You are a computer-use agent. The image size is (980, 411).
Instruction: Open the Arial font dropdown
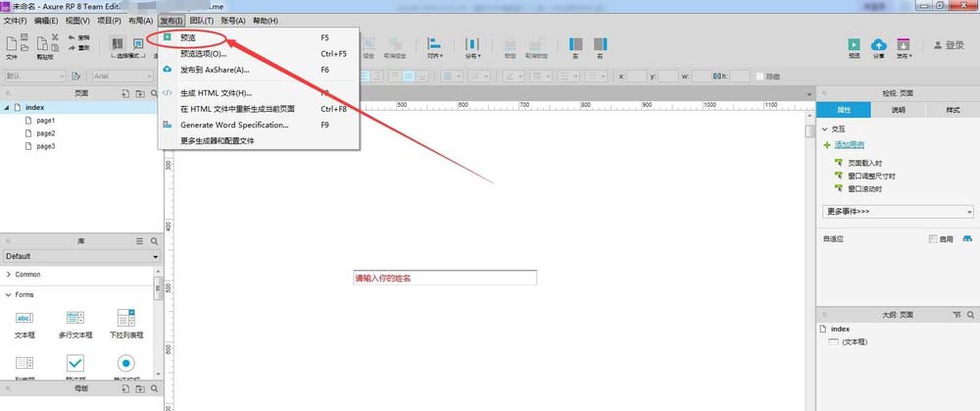click(123, 76)
